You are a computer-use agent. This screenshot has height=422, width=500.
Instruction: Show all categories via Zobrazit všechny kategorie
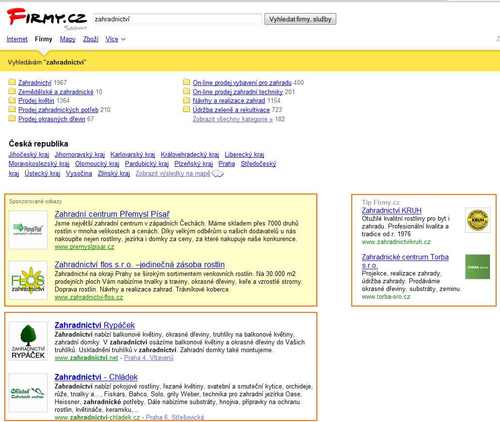[233, 119]
